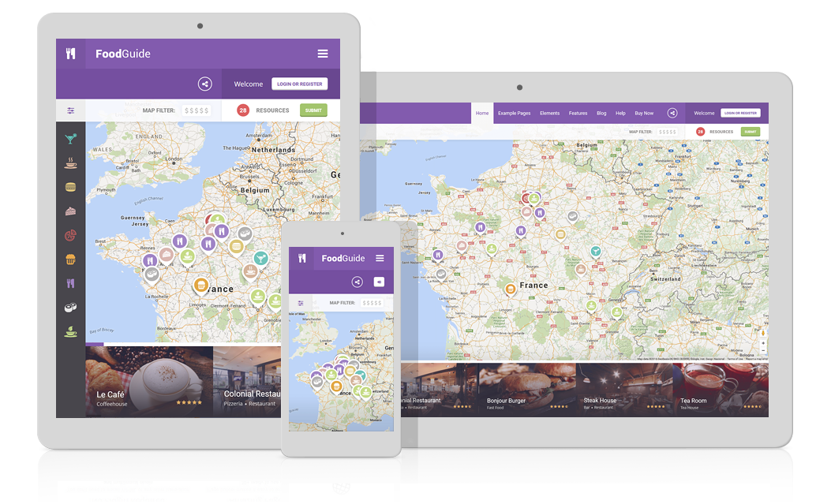
Task: Click the red 28 resources badge on large tablet
Action: click(242, 110)
